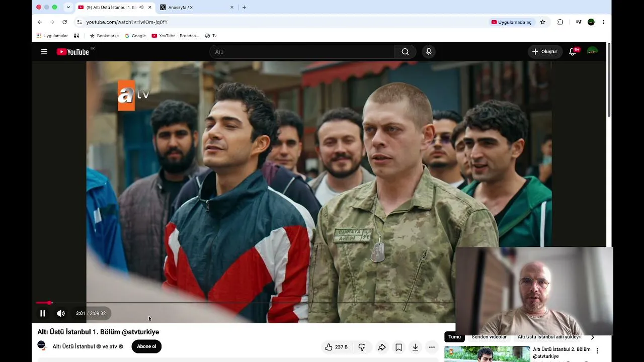Open the Altı Üstü İstanbul 2. Bölüm video title
Screen dimensions: 644x362
(x=561, y=352)
